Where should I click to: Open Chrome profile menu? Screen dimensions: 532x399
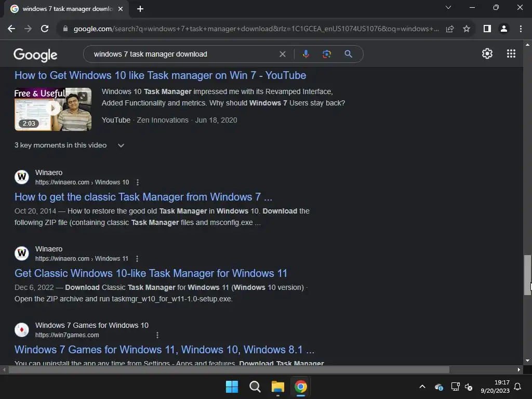point(504,29)
